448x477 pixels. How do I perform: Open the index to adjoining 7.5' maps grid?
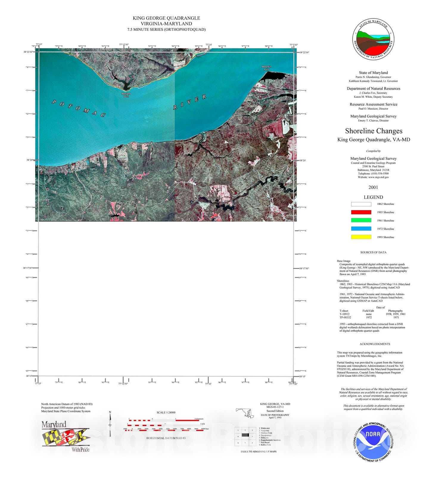(245, 437)
